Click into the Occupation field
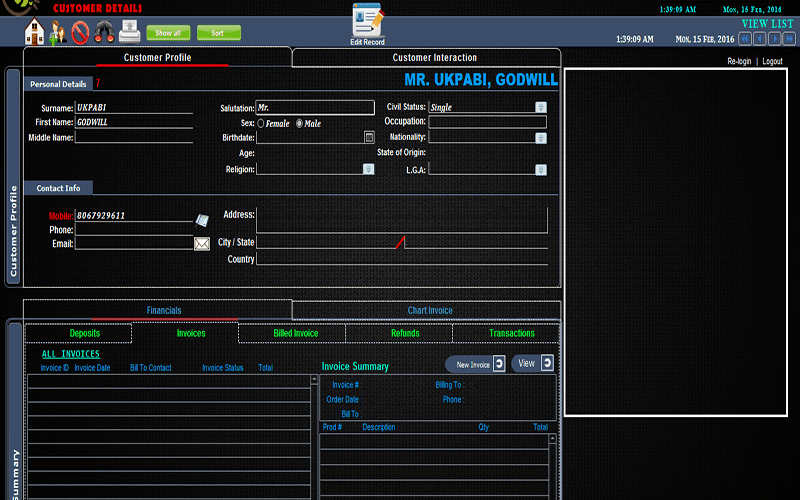This screenshot has width=800, height=500. [x=488, y=122]
